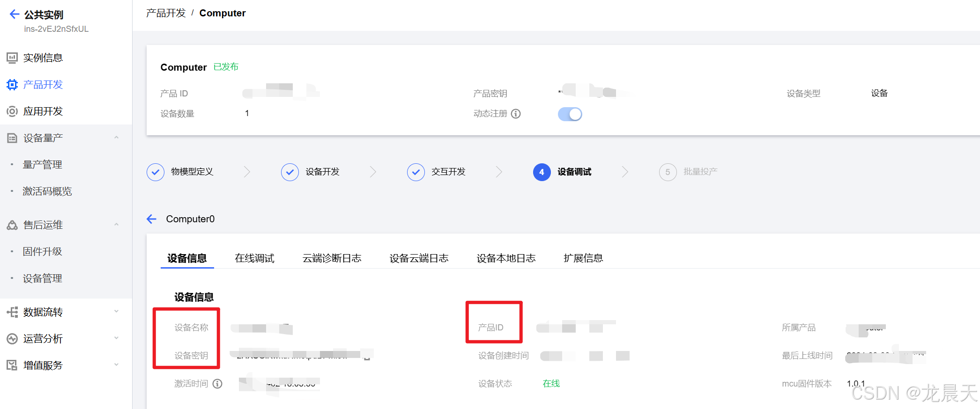
Task: Collapse the 售后运维 menu group
Action: (x=117, y=225)
